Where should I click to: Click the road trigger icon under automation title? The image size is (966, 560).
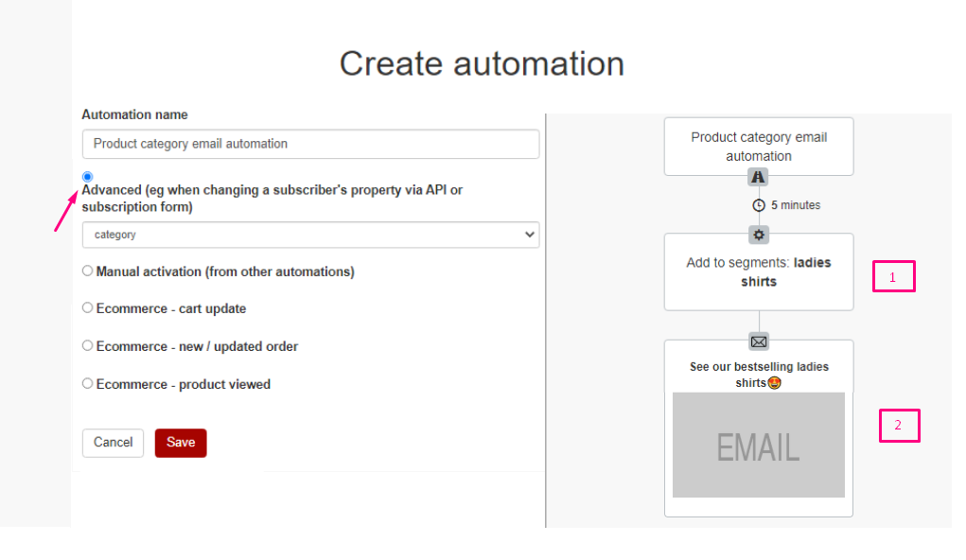click(758, 178)
